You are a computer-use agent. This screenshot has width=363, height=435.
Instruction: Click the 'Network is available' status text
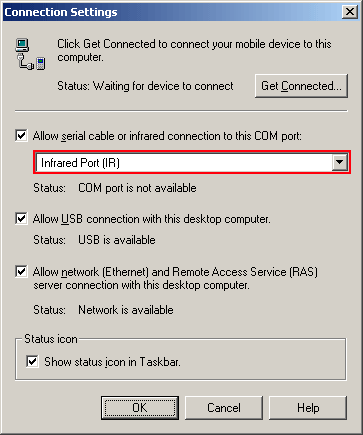pyautogui.click(x=126, y=310)
